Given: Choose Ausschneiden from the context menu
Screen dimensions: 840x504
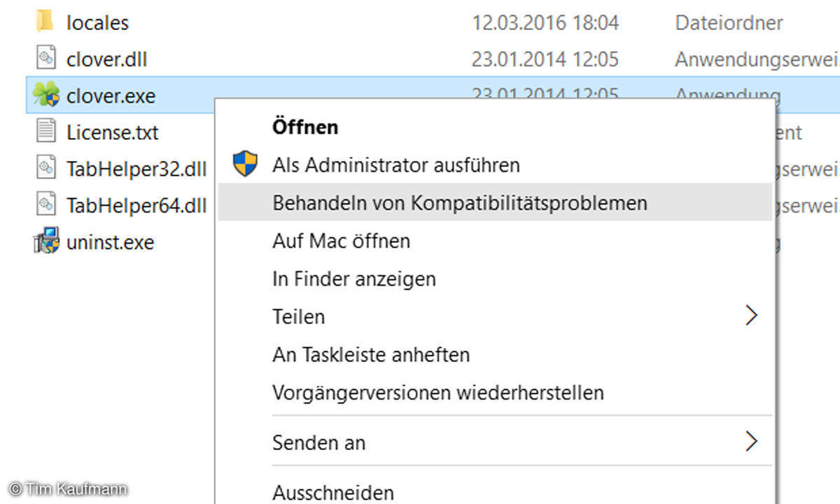Looking at the screenshot, I should tap(333, 493).
